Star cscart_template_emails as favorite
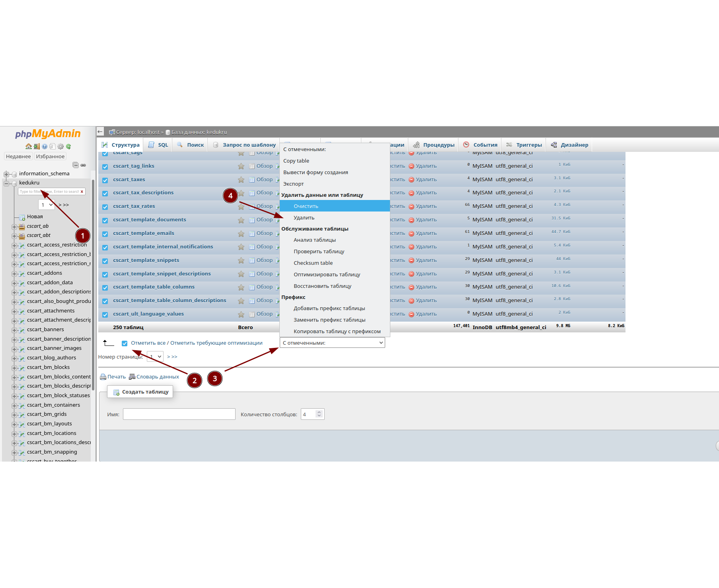This screenshot has width=719, height=588. tap(241, 234)
